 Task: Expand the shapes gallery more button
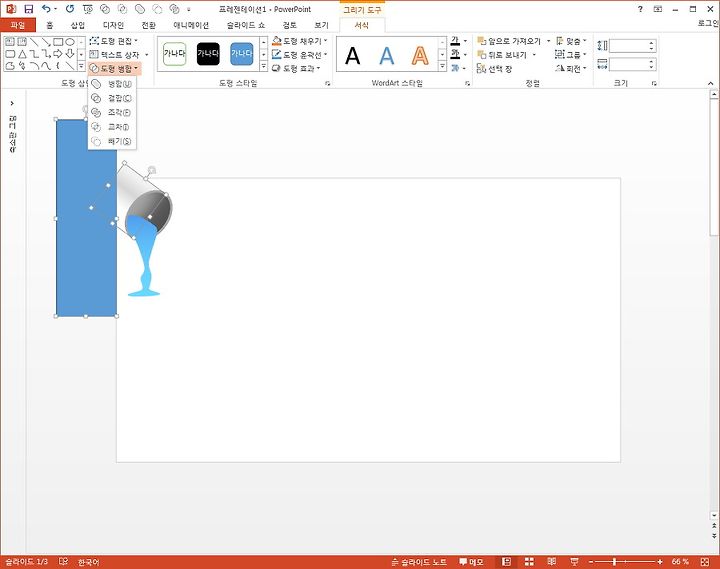pyautogui.click(x=81, y=66)
